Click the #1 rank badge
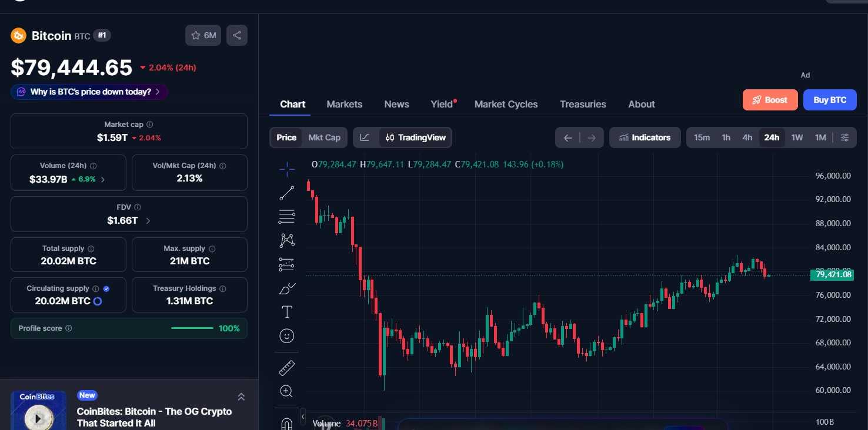The width and height of the screenshot is (868, 430). coord(102,36)
